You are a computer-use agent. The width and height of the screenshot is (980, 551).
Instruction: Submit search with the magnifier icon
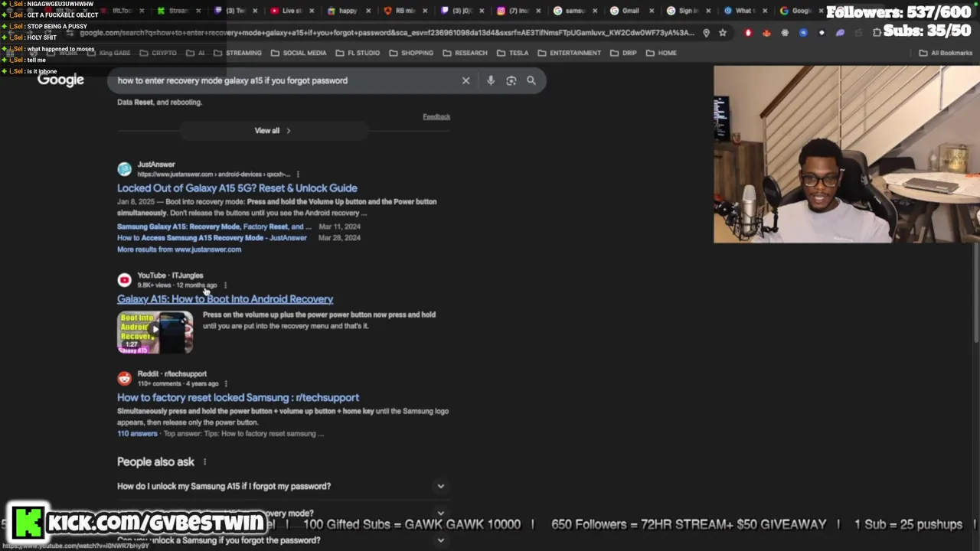[531, 80]
